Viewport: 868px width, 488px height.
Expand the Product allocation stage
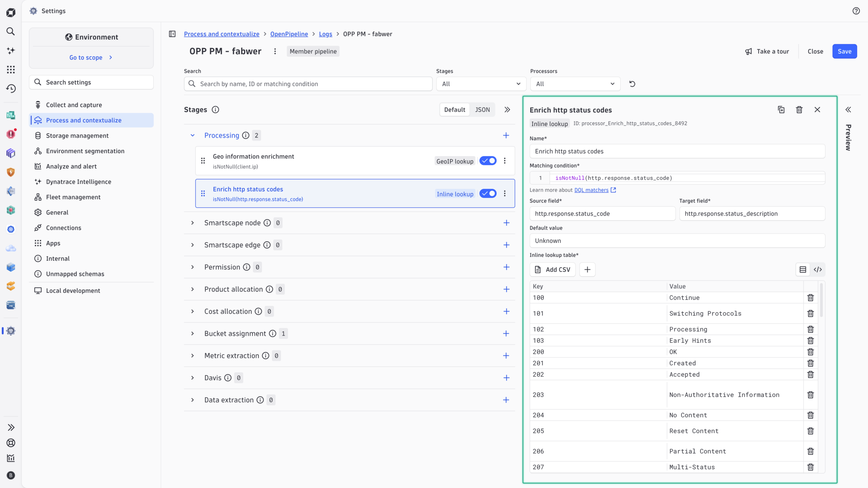tap(193, 289)
